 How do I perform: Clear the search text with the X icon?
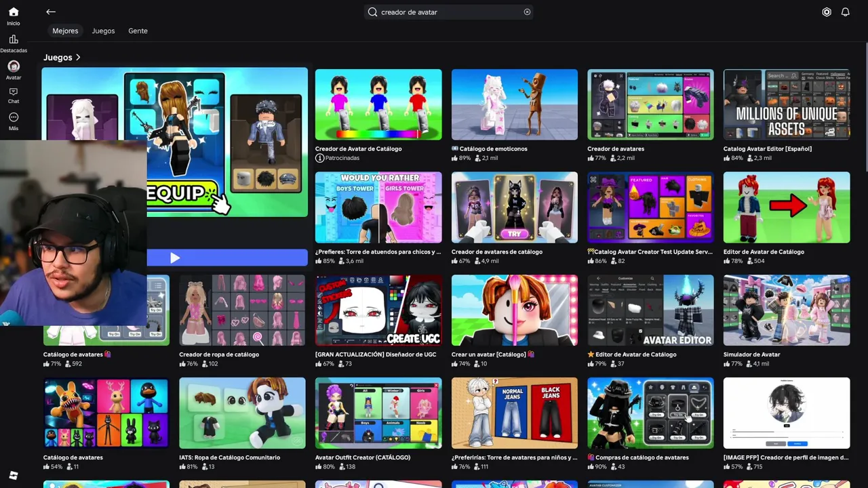tap(527, 12)
